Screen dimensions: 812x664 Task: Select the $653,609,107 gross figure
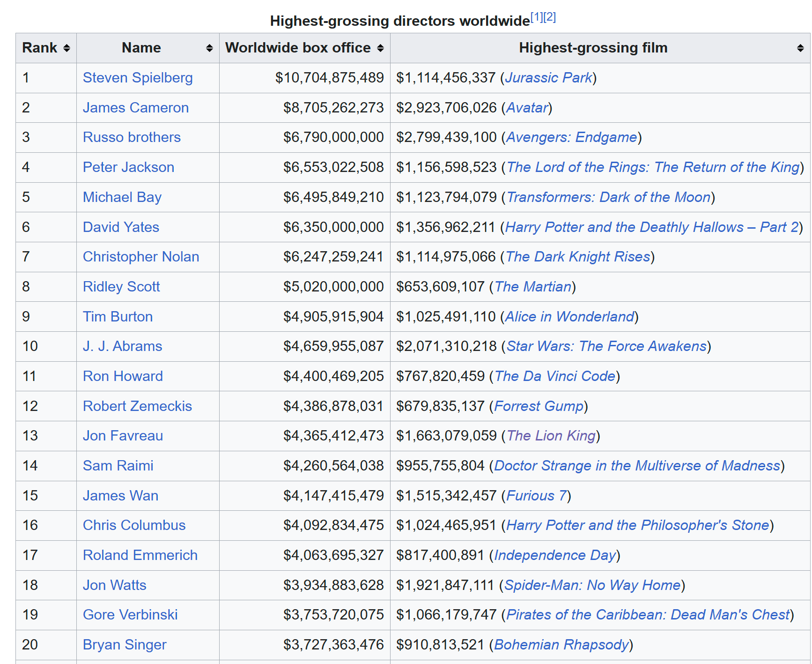tap(440, 287)
